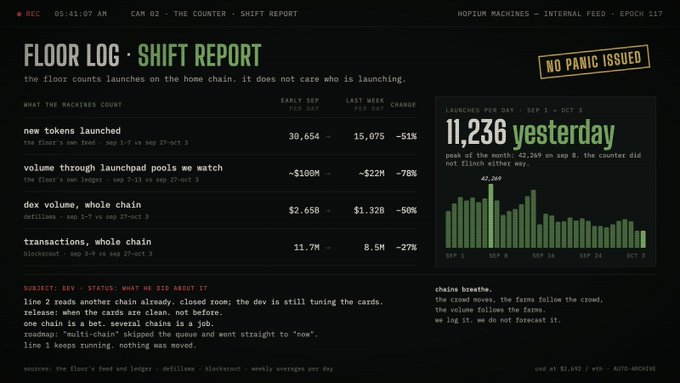The height and width of the screenshot is (383, 680).
Task: Click the 'SEP 24' axis label
Action: point(591,256)
